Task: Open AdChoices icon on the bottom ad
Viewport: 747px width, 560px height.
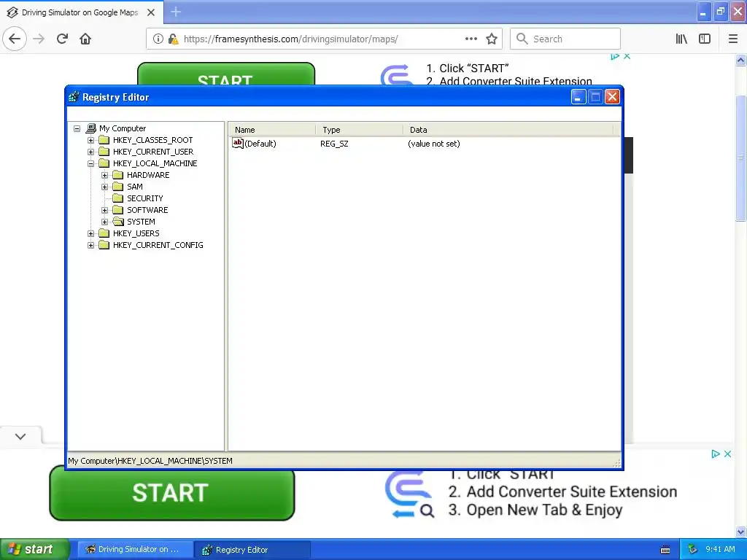Action: point(716,454)
